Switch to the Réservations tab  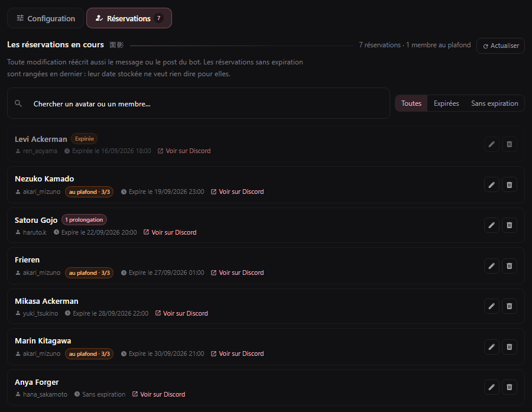(x=129, y=18)
